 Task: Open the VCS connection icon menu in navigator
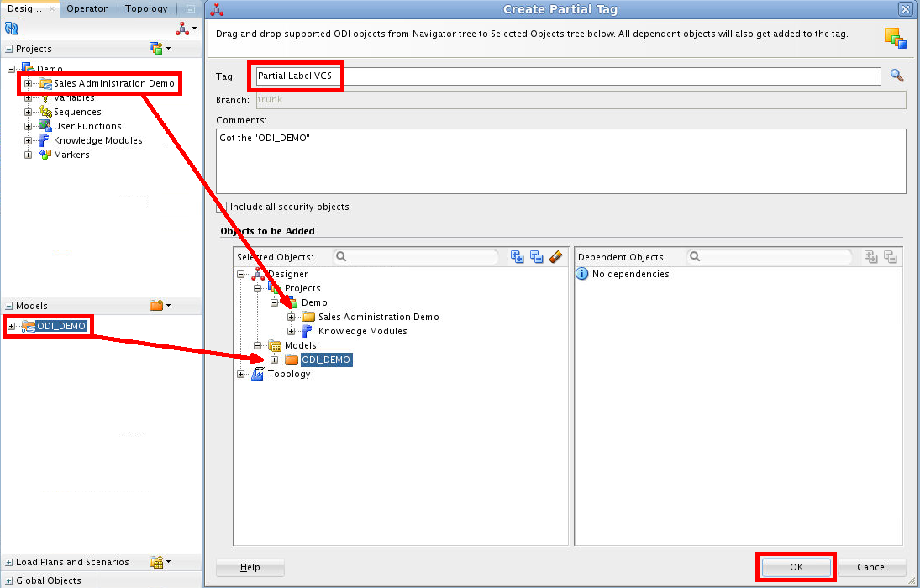click(x=186, y=29)
